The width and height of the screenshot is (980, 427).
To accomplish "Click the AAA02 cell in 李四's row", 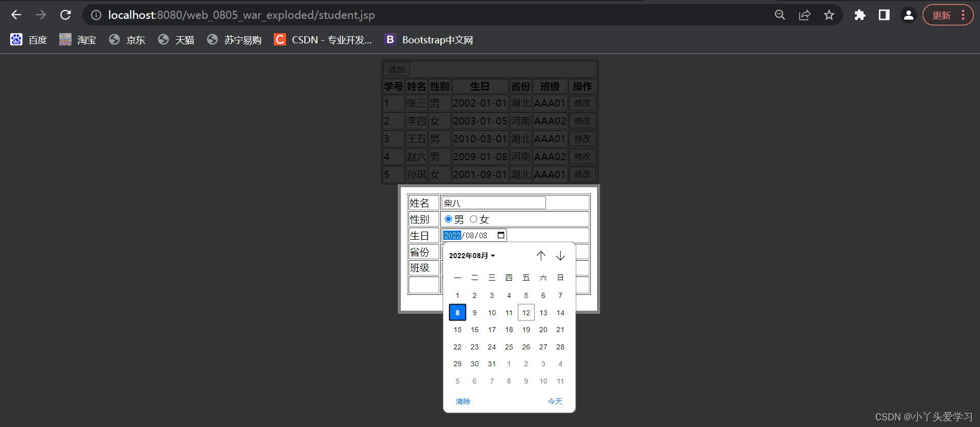I will tap(550, 121).
